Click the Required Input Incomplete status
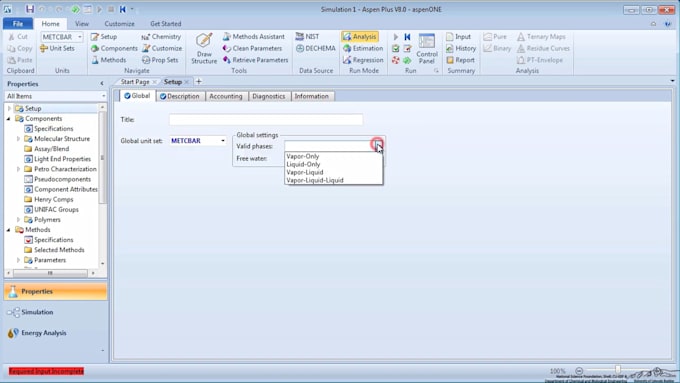The image size is (680, 383). (x=46, y=371)
